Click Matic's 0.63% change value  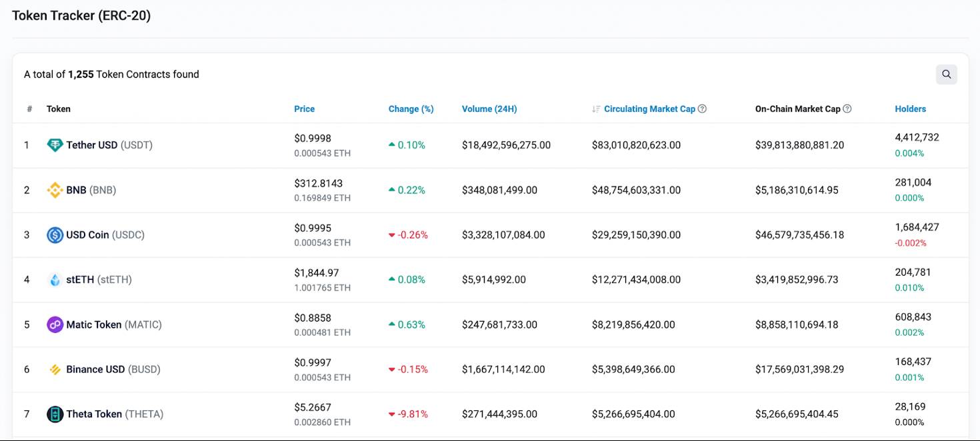411,324
